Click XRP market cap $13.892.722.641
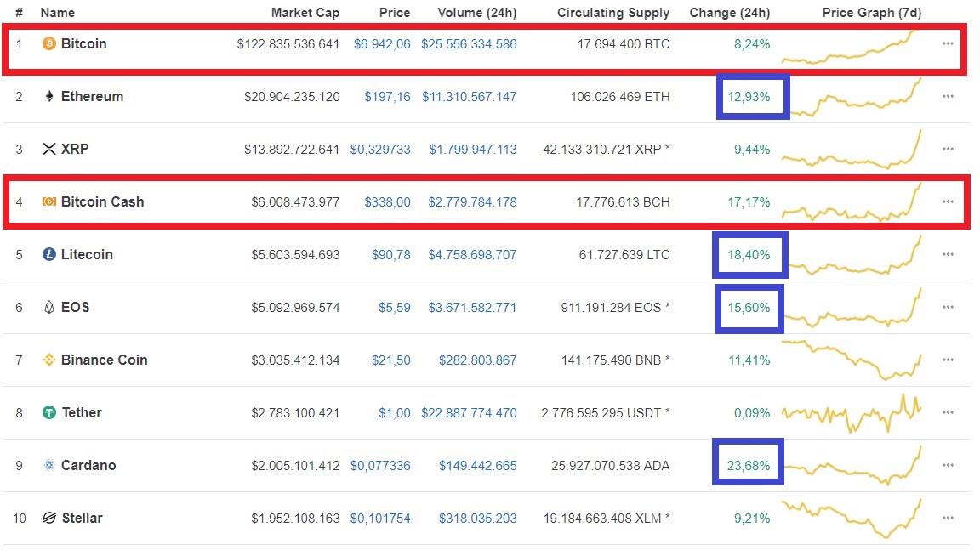Screen dimensions: 980x556 click(292, 150)
